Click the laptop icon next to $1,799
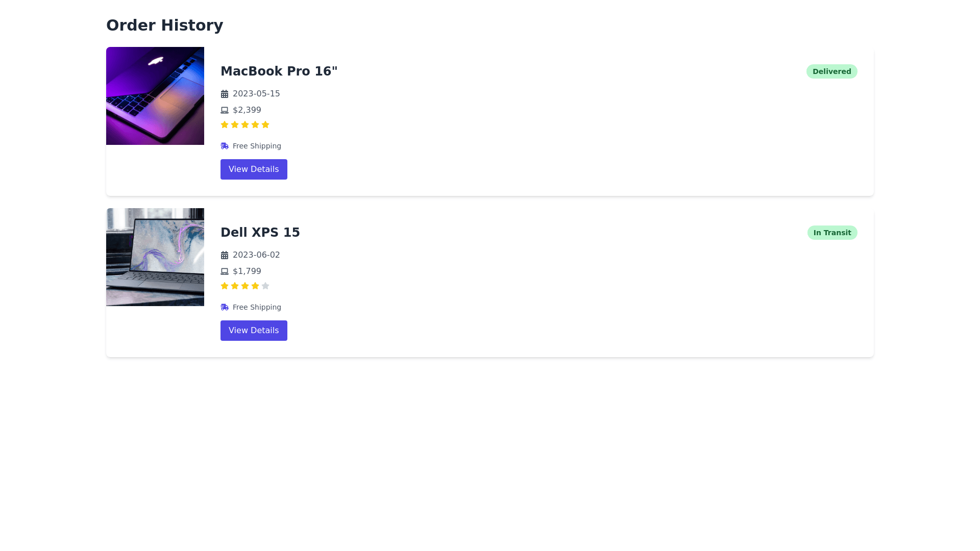The width and height of the screenshot is (980, 551). [225, 271]
